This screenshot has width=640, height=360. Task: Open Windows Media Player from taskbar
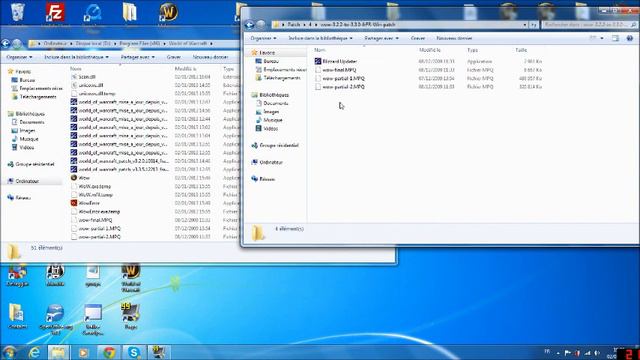(84, 353)
